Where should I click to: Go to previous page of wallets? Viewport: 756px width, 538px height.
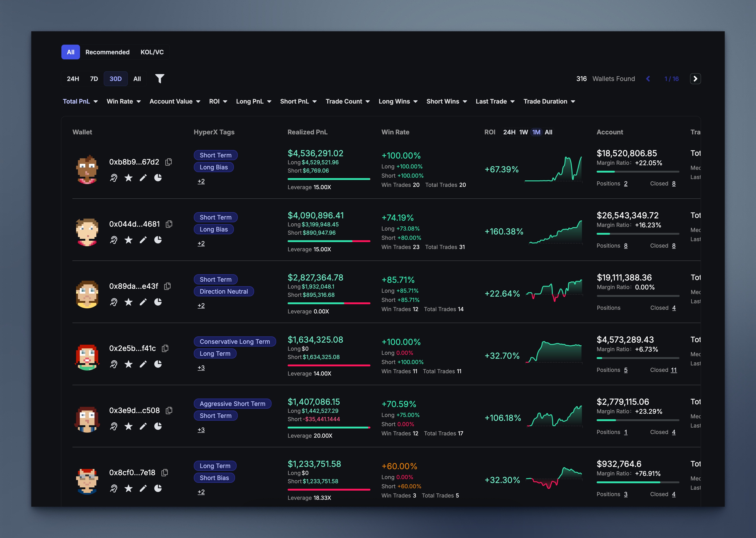point(648,78)
